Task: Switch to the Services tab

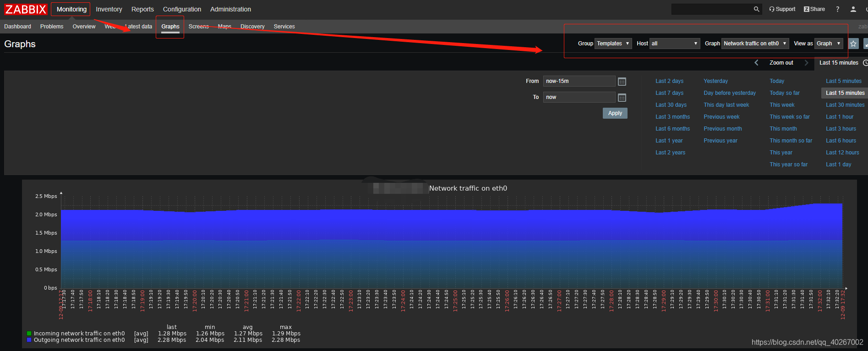Action: click(284, 27)
